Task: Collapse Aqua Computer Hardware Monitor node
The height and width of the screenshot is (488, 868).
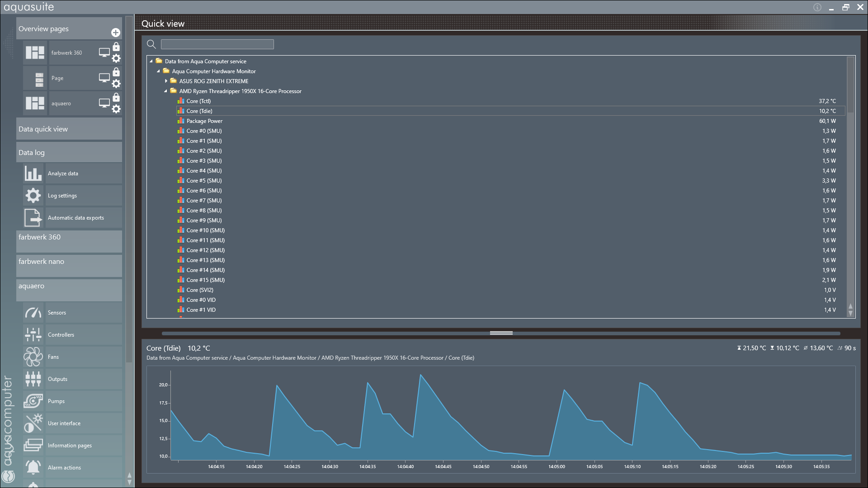Action: coord(158,71)
